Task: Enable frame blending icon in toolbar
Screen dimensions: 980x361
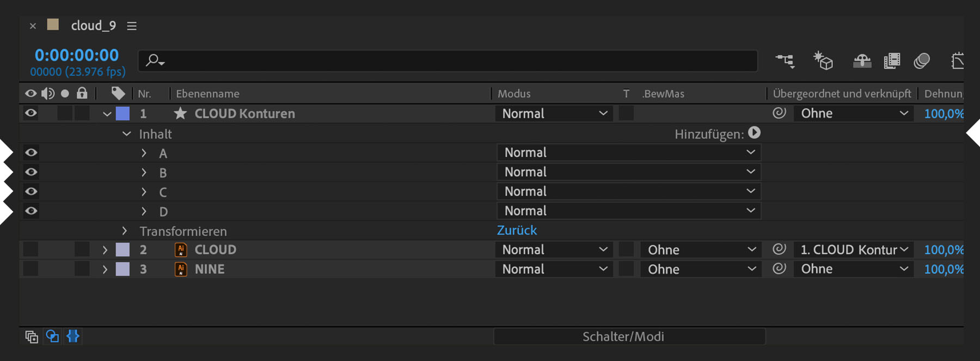Action: point(892,60)
